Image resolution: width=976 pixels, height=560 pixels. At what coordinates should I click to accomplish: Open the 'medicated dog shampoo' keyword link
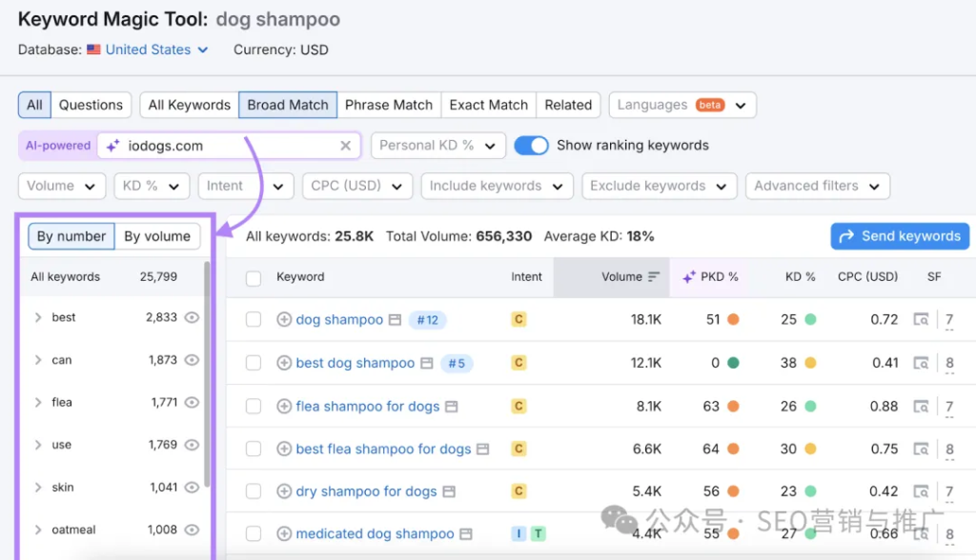(375, 534)
